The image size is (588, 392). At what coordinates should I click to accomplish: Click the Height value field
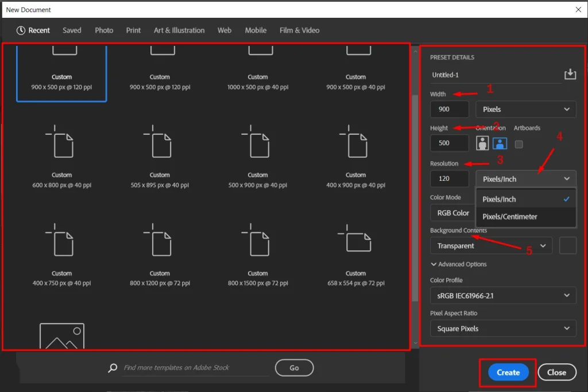pyautogui.click(x=449, y=143)
